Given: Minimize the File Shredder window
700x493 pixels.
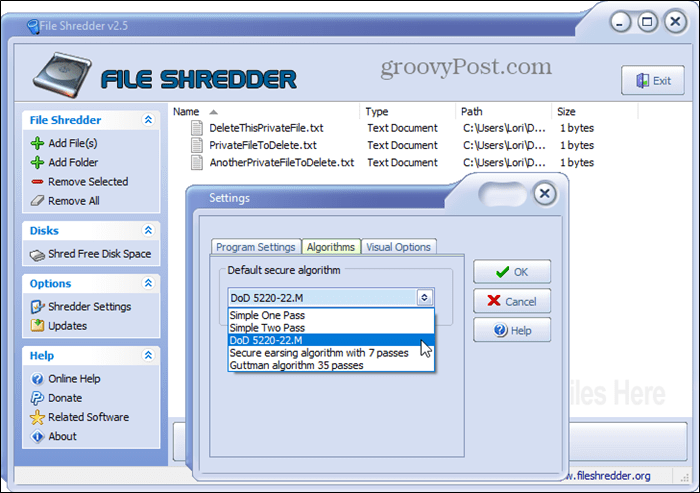Looking at the screenshot, I should click(620, 22).
